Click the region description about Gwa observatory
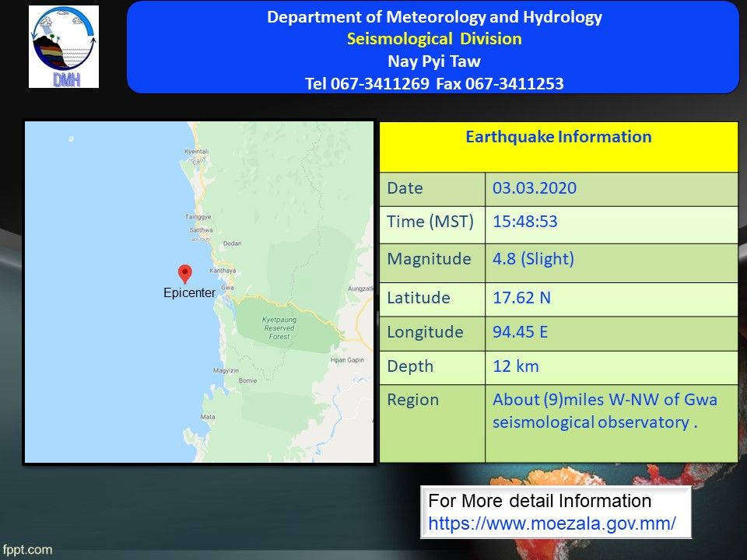The image size is (747, 560). tap(605, 411)
